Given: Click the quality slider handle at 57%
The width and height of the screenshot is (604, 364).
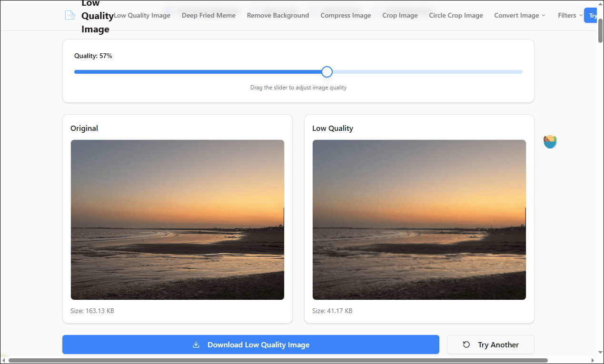Looking at the screenshot, I should coord(327,71).
